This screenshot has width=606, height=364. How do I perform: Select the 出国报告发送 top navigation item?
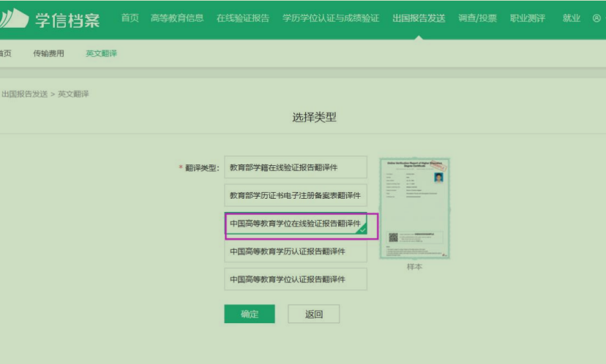(x=419, y=18)
